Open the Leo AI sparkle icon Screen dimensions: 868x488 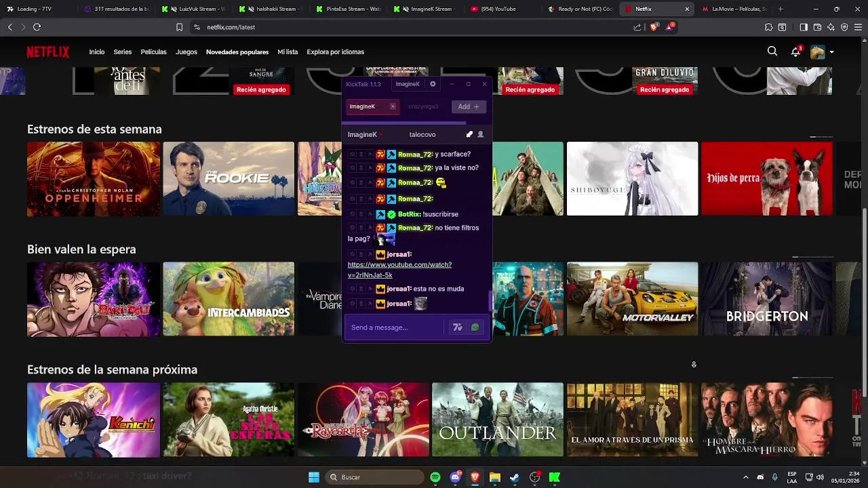click(x=831, y=27)
